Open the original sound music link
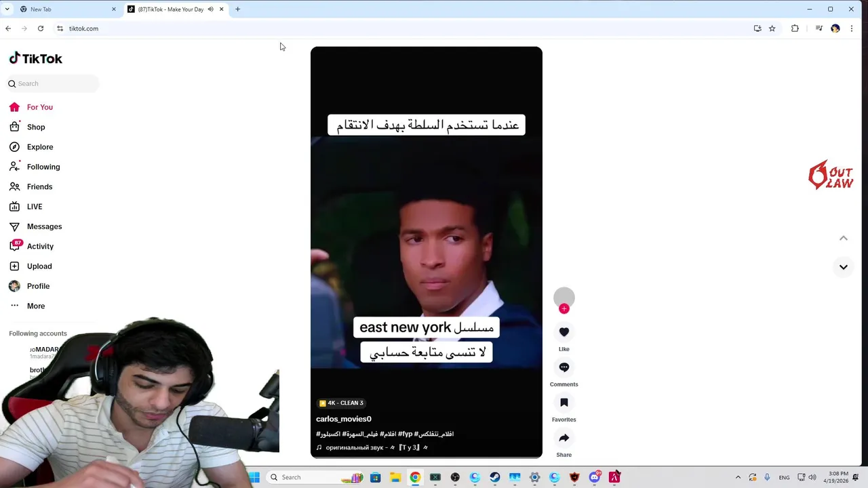Image resolution: width=868 pixels, height=488 pixels. pyautogui.click(x=372, y=447)
